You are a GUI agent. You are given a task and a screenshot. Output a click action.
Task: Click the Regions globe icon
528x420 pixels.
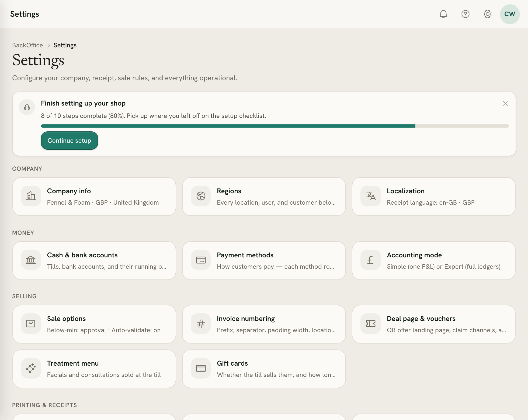pyautogui.click(x=201, y=196)
